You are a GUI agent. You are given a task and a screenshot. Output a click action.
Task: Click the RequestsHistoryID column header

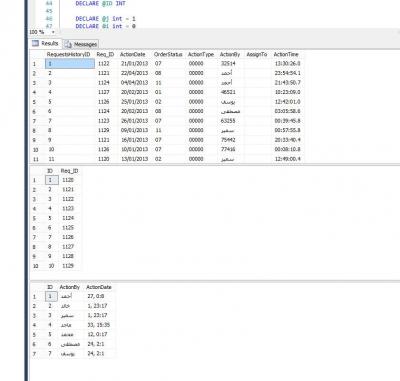[x=68, y=54]
